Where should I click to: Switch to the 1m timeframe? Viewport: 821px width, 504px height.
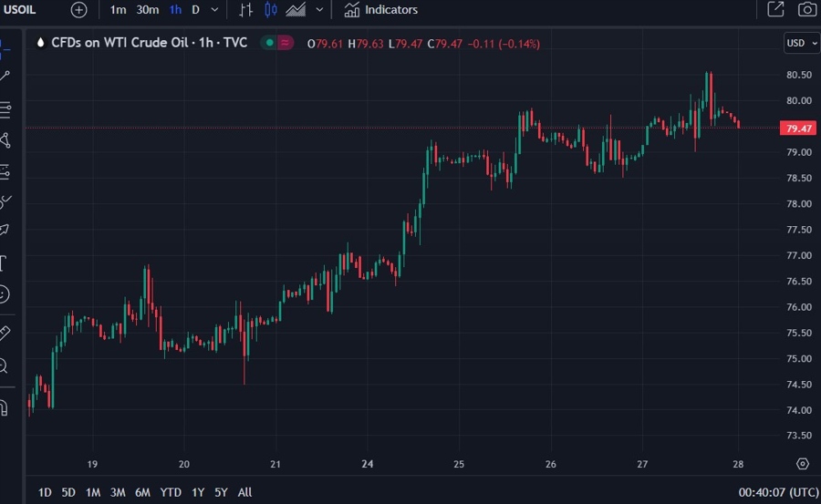(x=118, y=9)
